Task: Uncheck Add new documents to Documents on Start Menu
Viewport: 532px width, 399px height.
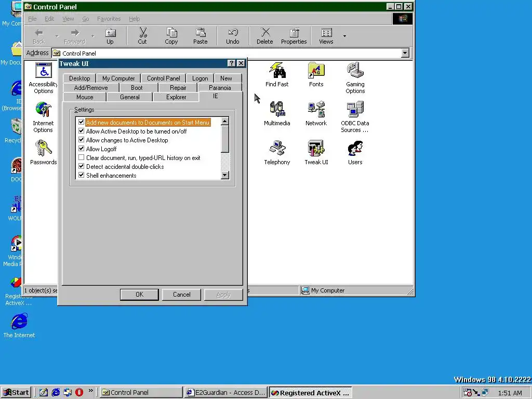Action: tap(81, 122)
